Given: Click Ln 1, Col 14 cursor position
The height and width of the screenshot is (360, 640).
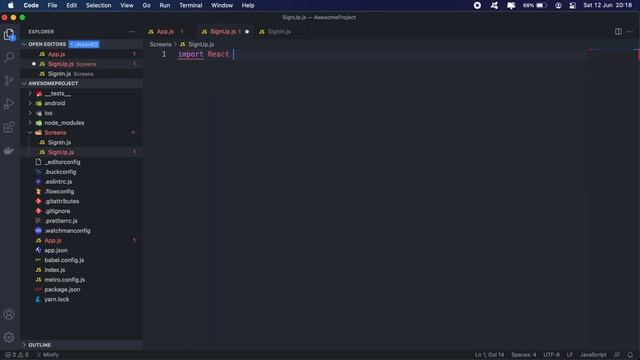Looking at the screenshot, I should click(489, 355).
